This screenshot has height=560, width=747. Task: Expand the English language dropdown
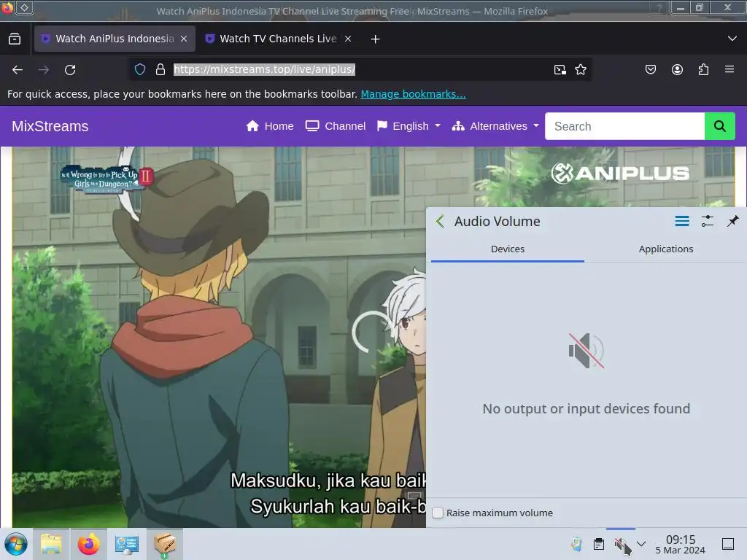point(409,126)
